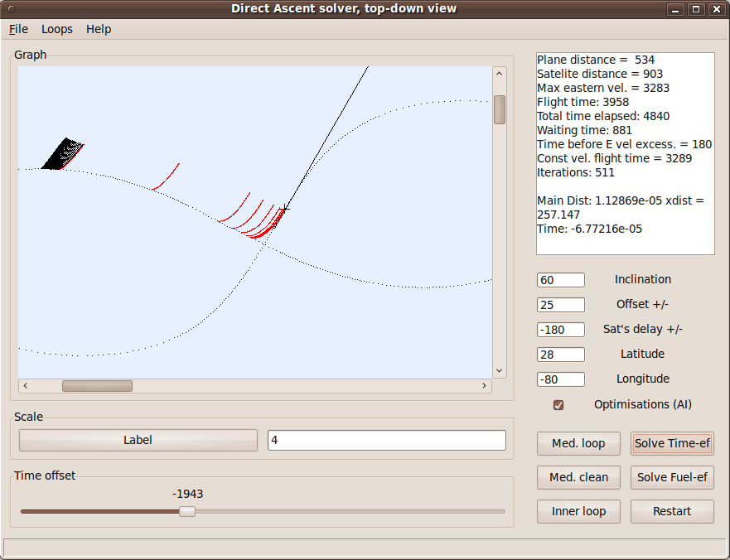Image resolution: width=730 pixels, height=560 pixels.
Task: Click the Scale value text box
Action: (x=386, y=441)
